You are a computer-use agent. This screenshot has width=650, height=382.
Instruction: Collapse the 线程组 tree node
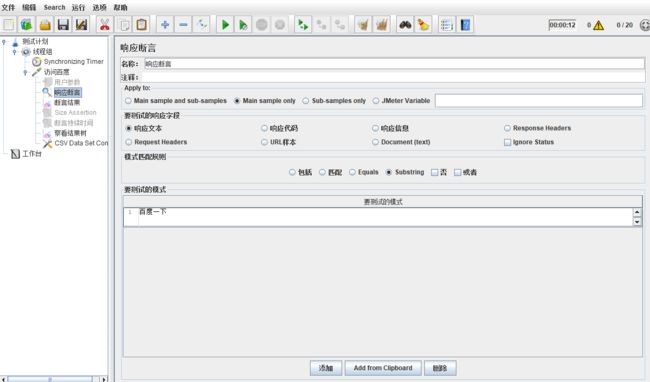(15, 52)
